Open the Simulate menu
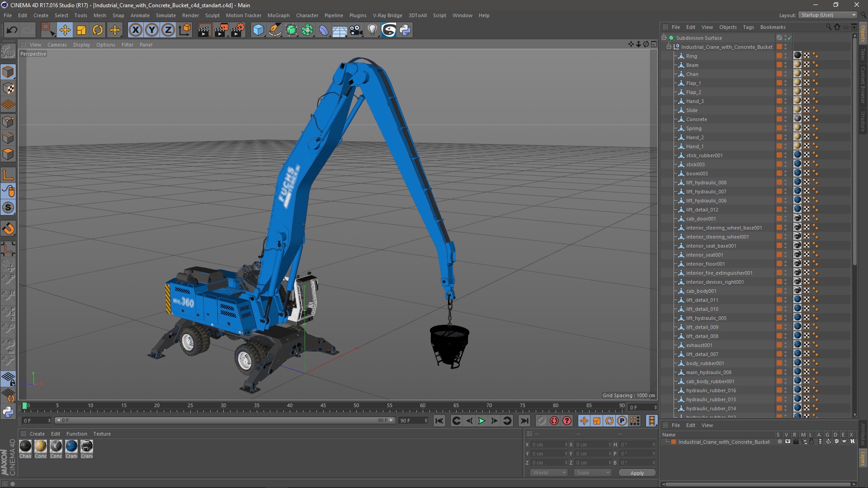Image resolution: width=868 pixels, height=488 pixels. 166,15
